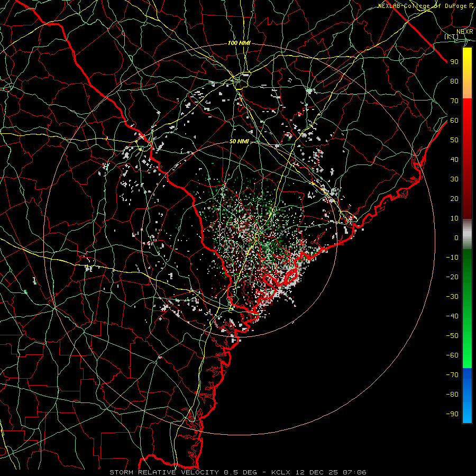
Task: Click the yellow top segment of the color bar
Action: [x=467, y=73]
